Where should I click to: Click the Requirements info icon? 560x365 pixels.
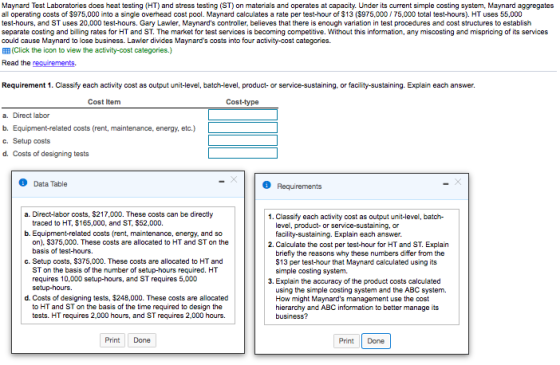267,185
